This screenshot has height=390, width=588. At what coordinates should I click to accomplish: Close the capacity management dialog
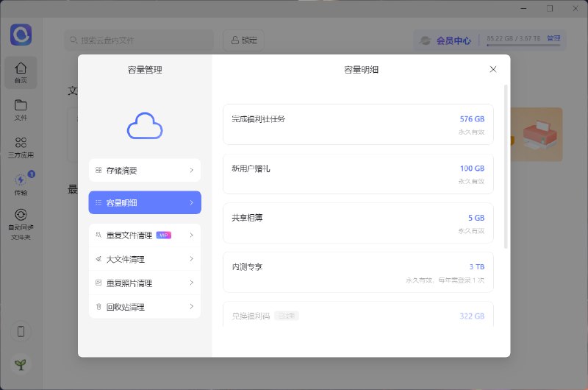tap(493, 69)
